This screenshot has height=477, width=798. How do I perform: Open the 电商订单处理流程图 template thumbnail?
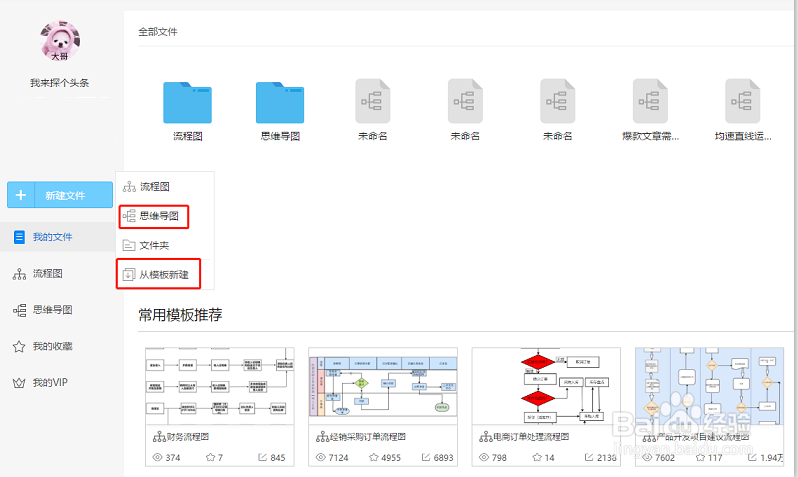click(547, 386)
